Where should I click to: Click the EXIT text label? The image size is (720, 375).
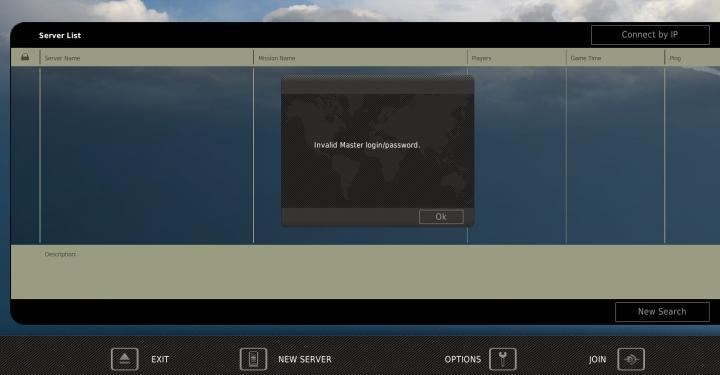tap(160, 359)
